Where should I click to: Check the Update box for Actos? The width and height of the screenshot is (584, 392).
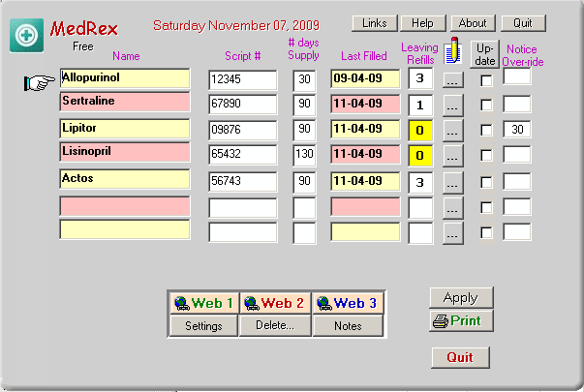[486, 182]
